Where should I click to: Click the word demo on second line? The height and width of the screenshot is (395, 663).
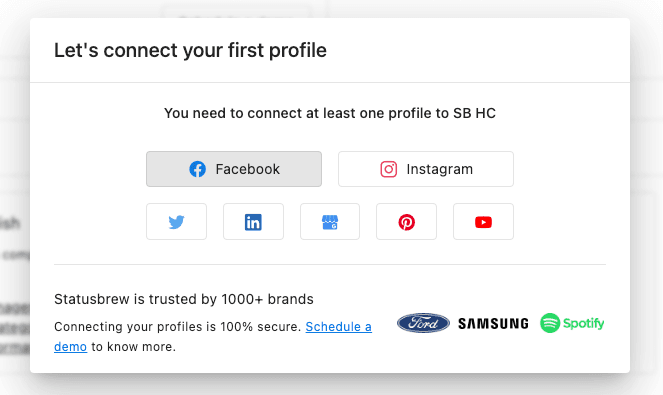point(70,347)
